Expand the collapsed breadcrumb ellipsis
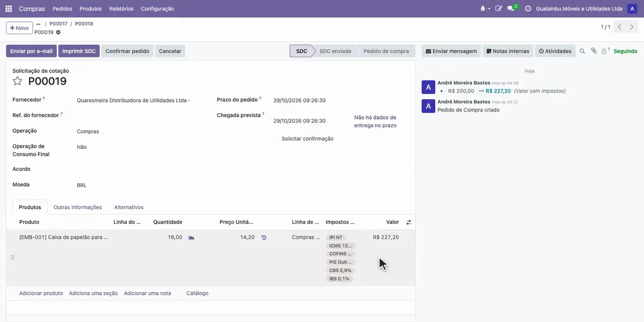644x322 pixels. (38, 24)
